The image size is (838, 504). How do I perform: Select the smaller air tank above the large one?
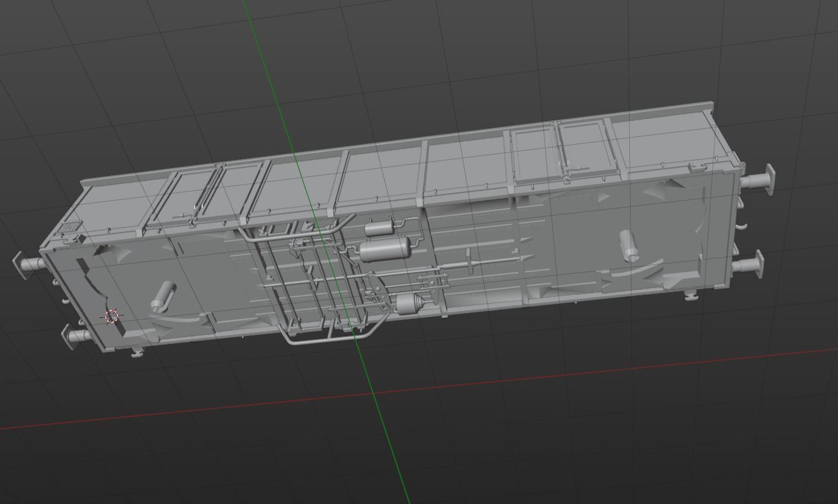(379, 228)
